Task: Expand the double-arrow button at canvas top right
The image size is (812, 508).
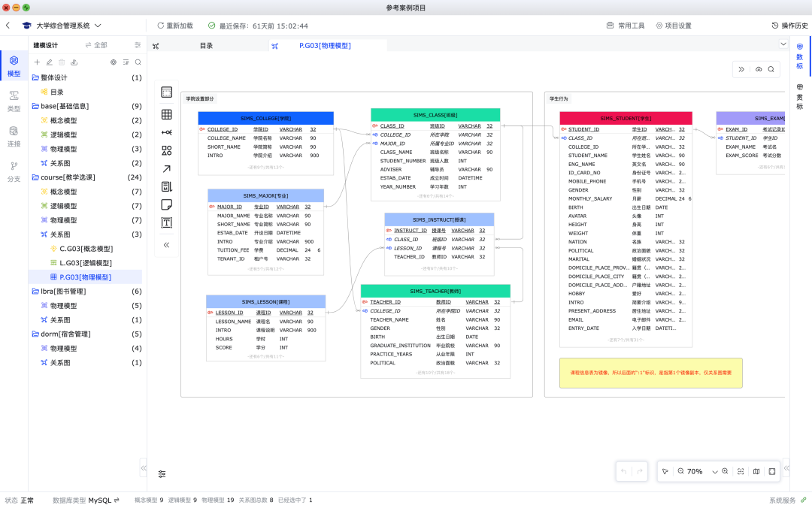Action: [x=741, y=69]
